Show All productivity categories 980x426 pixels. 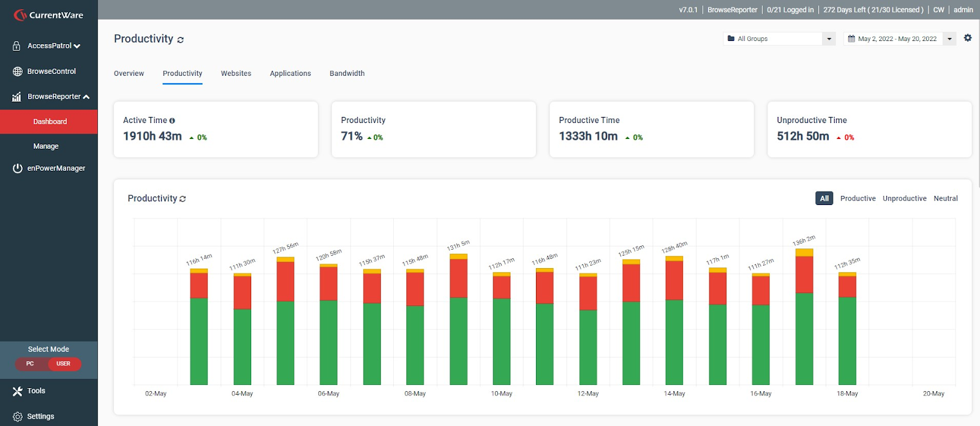pos(824,198)
